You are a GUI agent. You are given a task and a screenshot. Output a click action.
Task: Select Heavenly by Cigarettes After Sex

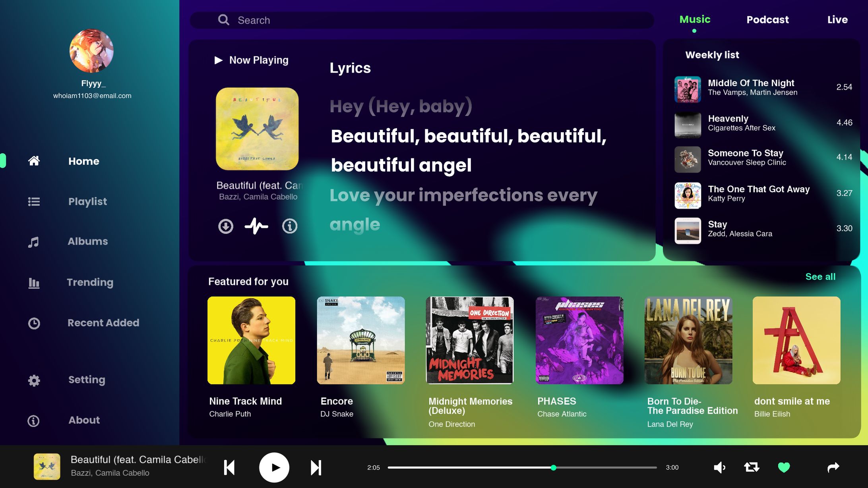742,123
